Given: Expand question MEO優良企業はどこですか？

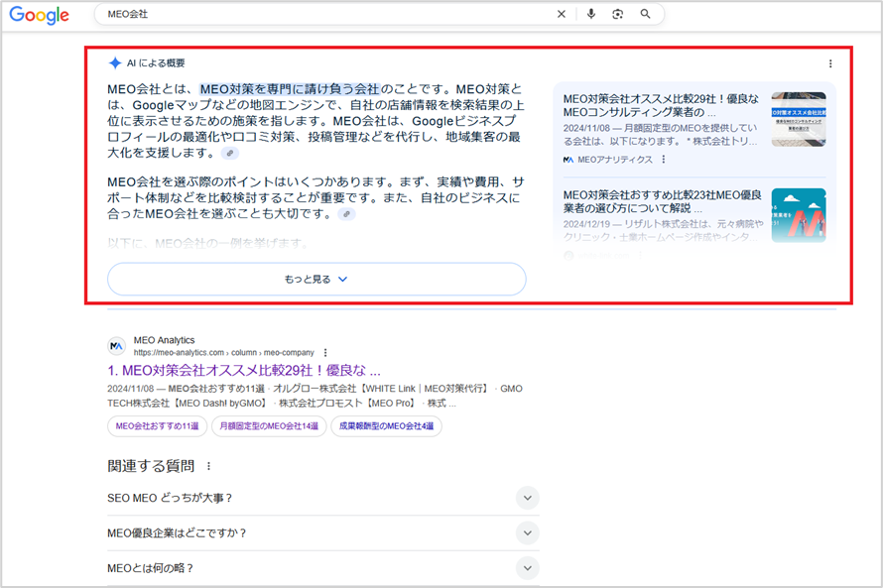Looking at the screenshot, I should [323, 532].
